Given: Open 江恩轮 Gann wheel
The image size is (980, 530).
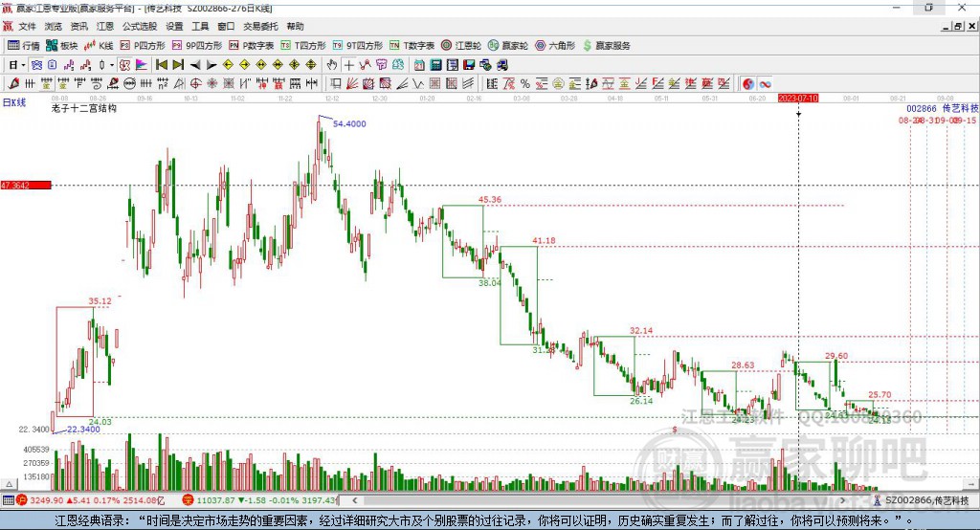Looking at the screenshot, I should click(x=461, y=46).
